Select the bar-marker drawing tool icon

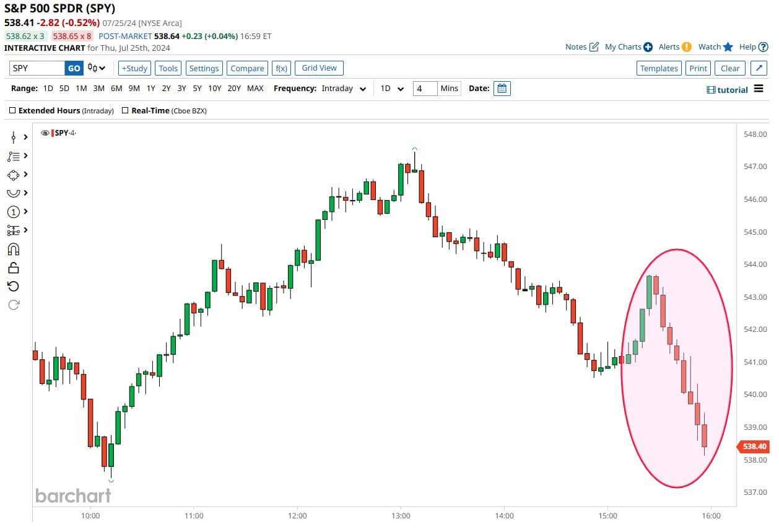point(13,137)
